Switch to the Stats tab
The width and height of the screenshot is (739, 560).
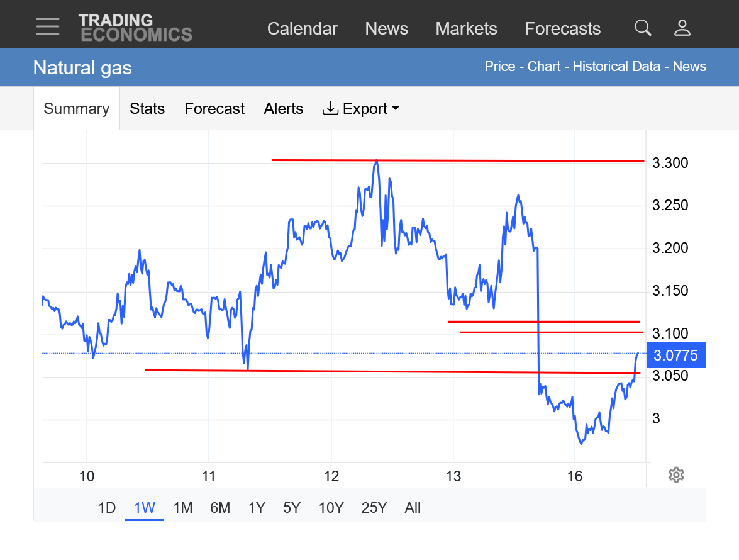pos(147,109)
